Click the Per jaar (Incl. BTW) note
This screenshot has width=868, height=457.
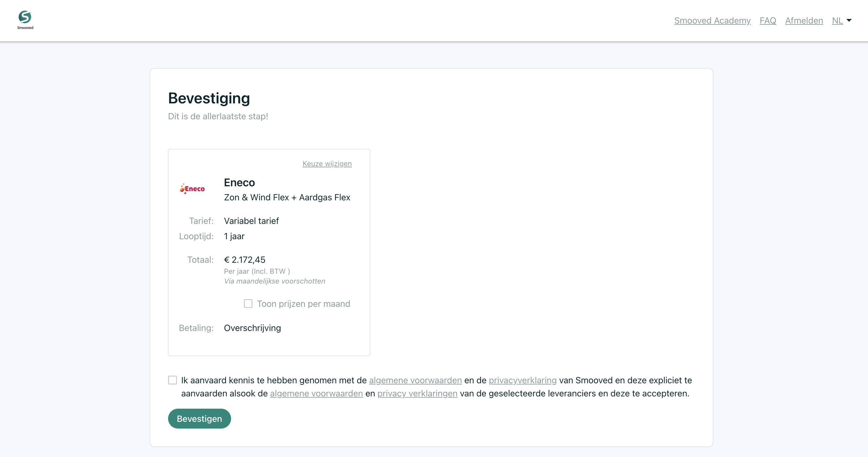(x=257, y=271)
